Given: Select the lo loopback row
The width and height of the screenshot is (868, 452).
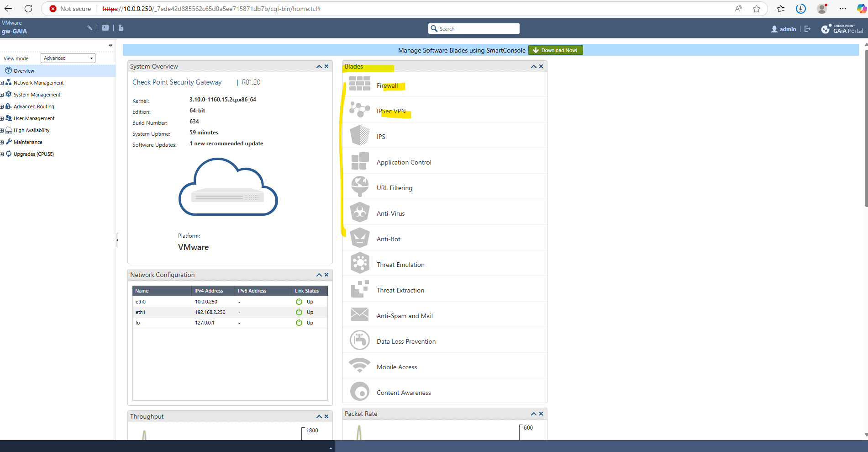Looking at the screenshot, I should click(x=230, y=323).
